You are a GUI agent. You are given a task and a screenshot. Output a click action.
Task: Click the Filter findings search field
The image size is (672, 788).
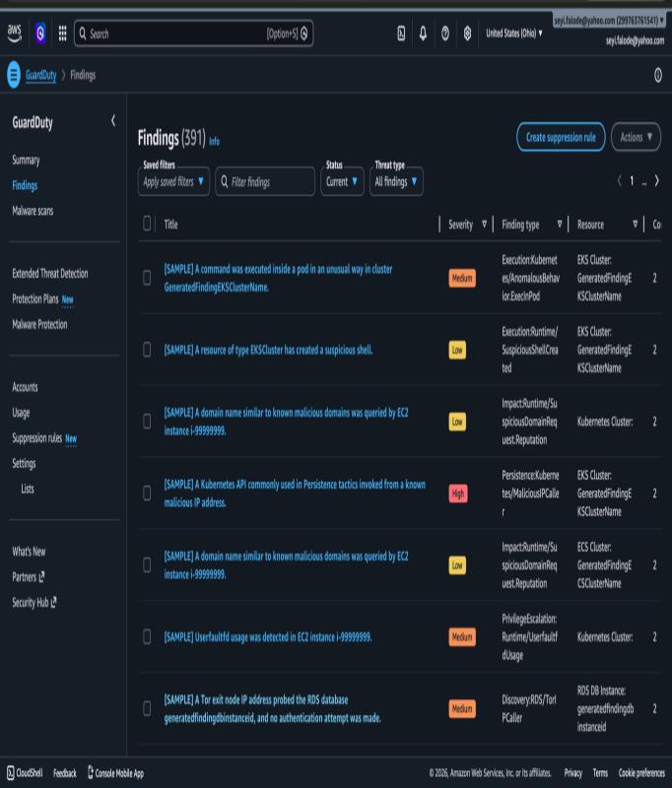coord(265,181)
